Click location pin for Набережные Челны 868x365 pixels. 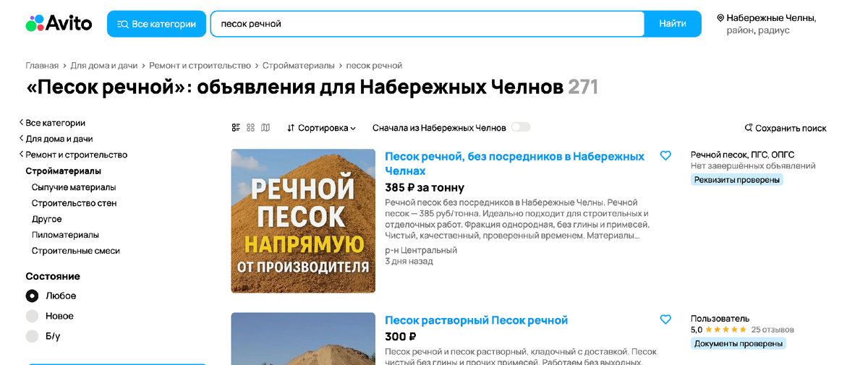pos(720,17)
